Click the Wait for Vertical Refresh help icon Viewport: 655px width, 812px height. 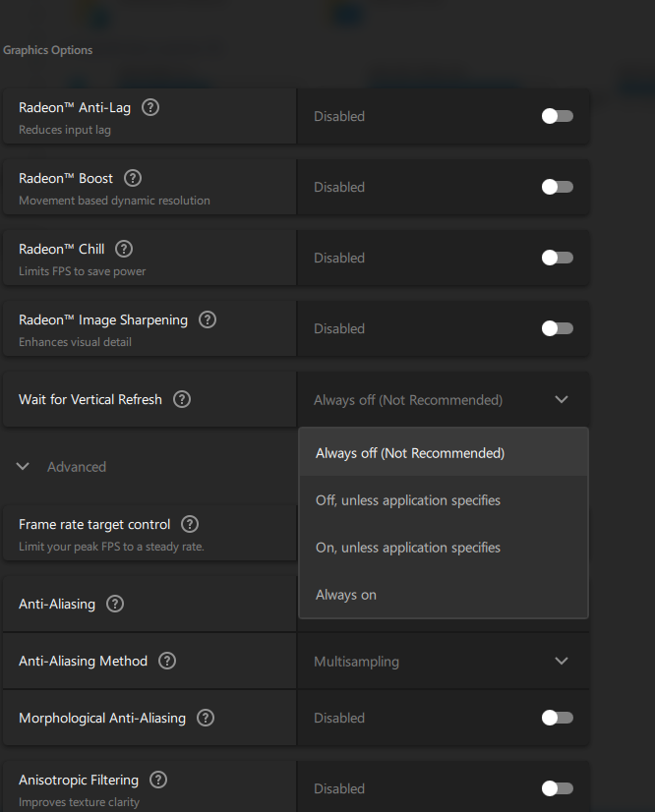click(182, 399)
